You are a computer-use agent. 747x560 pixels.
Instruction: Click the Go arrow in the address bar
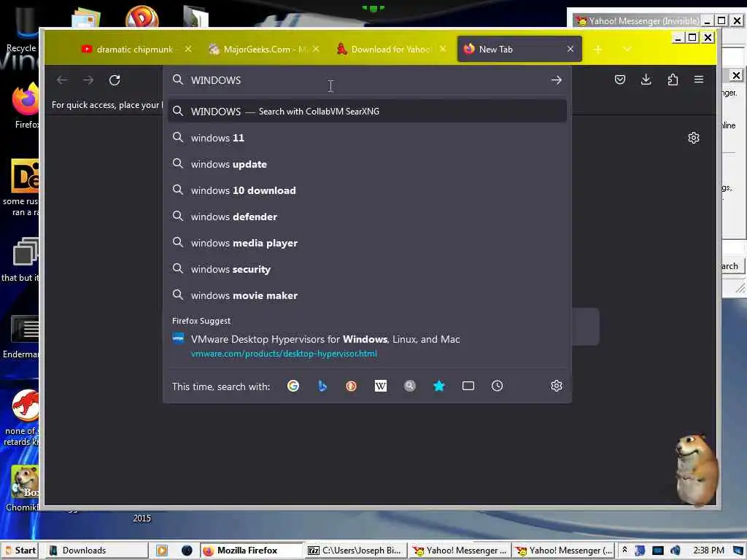[556, 80]
